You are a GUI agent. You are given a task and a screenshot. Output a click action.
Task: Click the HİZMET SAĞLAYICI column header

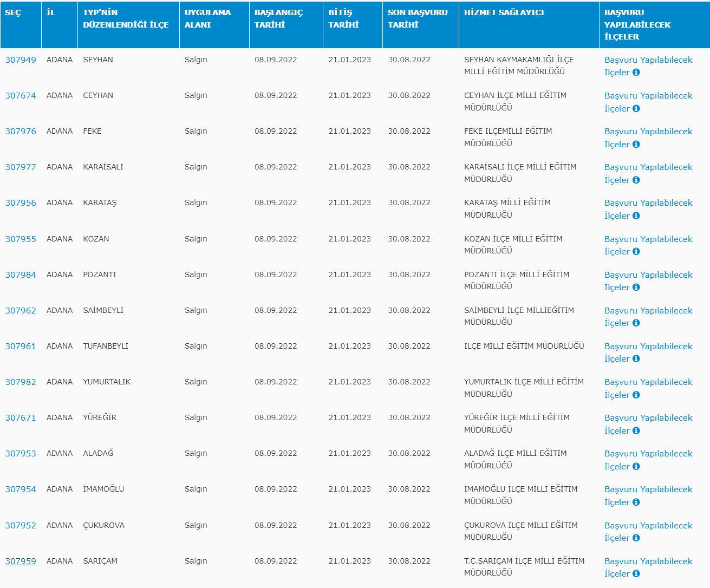[x=504, y=12]
